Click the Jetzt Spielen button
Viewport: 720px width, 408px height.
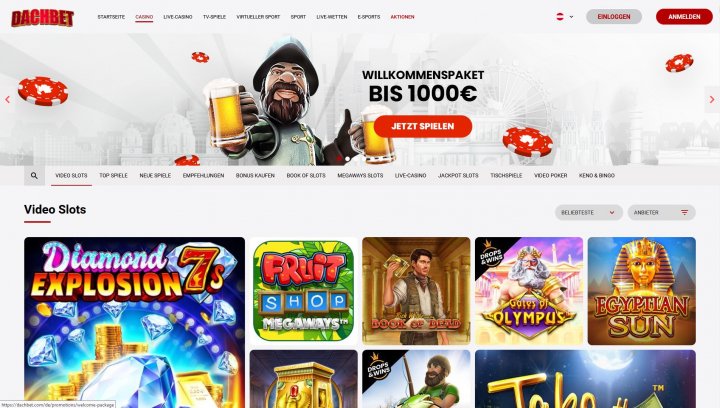coord(422,126)
